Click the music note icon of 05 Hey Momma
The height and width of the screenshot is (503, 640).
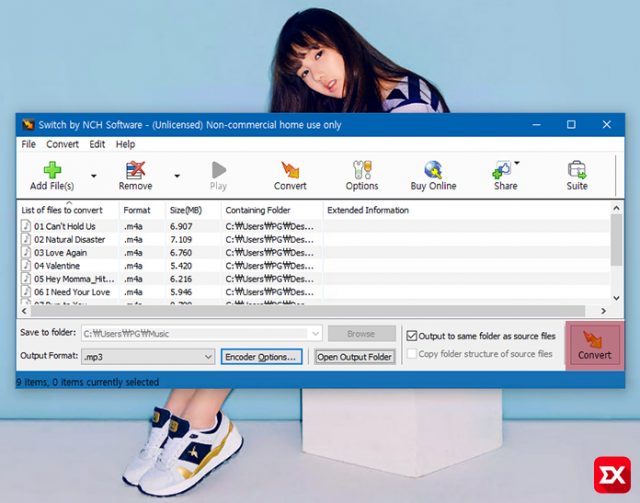(26, 278)
